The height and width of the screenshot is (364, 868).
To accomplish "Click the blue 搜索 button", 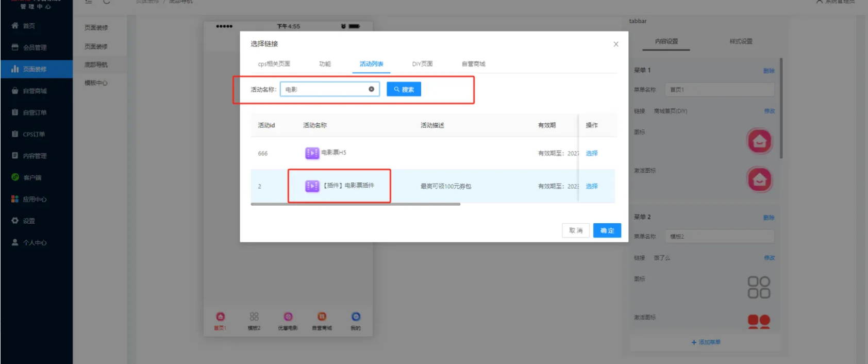I will coord(404,89).
